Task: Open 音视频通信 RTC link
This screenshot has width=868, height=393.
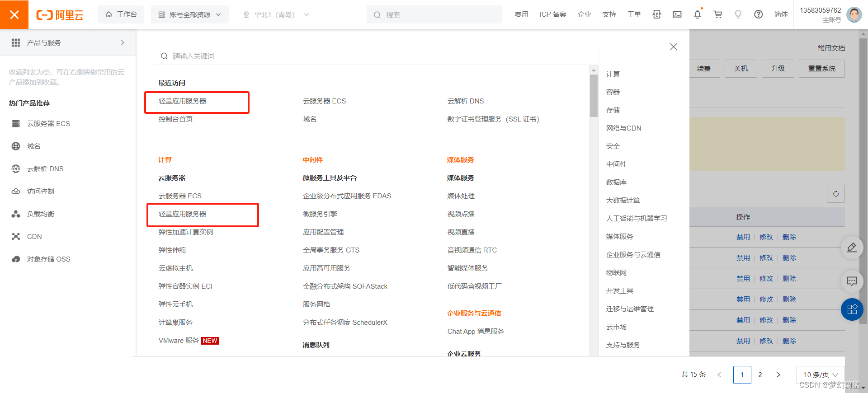Action: (472, 250)
